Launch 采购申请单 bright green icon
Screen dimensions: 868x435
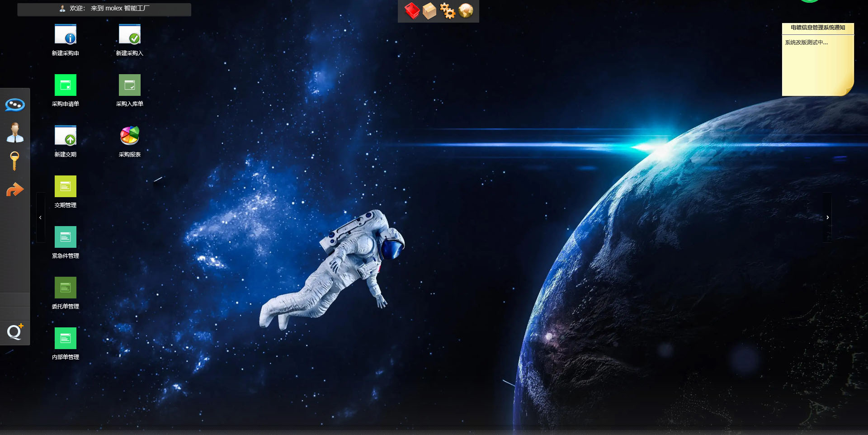point(66,85)
